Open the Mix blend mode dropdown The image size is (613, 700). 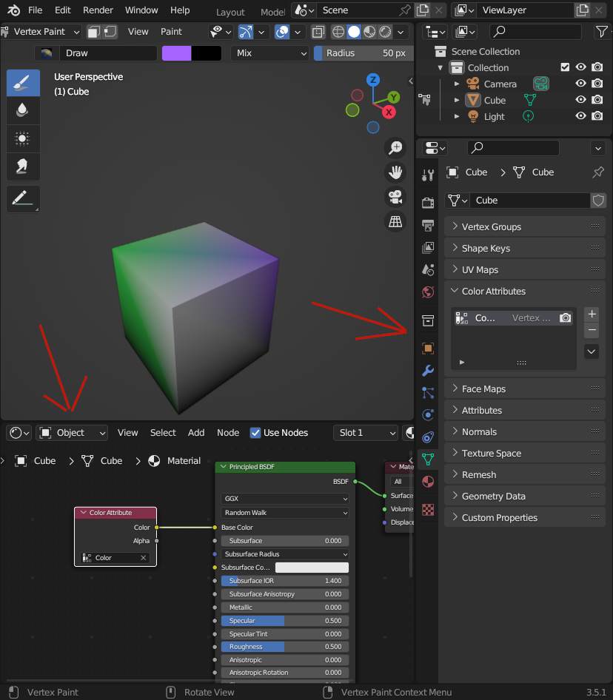270,53
